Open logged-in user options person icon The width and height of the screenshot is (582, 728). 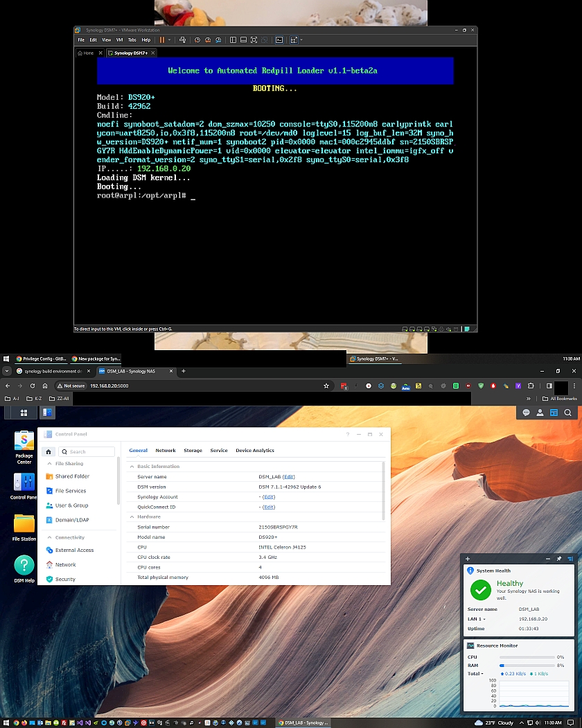[x=540, y=412]
